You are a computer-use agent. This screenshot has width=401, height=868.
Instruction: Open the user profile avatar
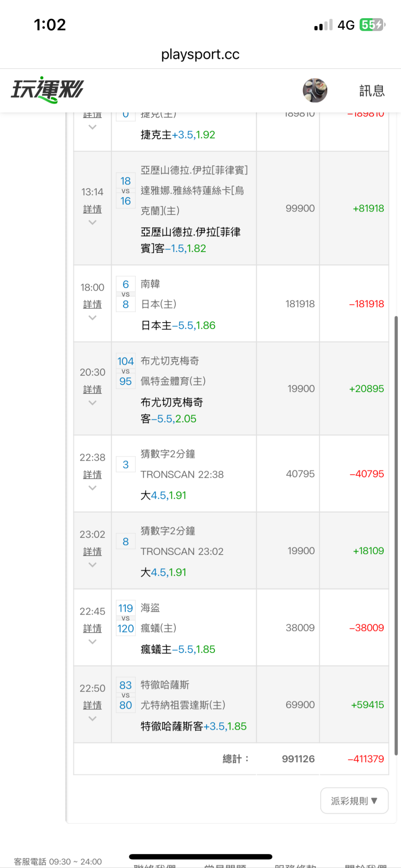pyautogui.click(x=315, y=90)
